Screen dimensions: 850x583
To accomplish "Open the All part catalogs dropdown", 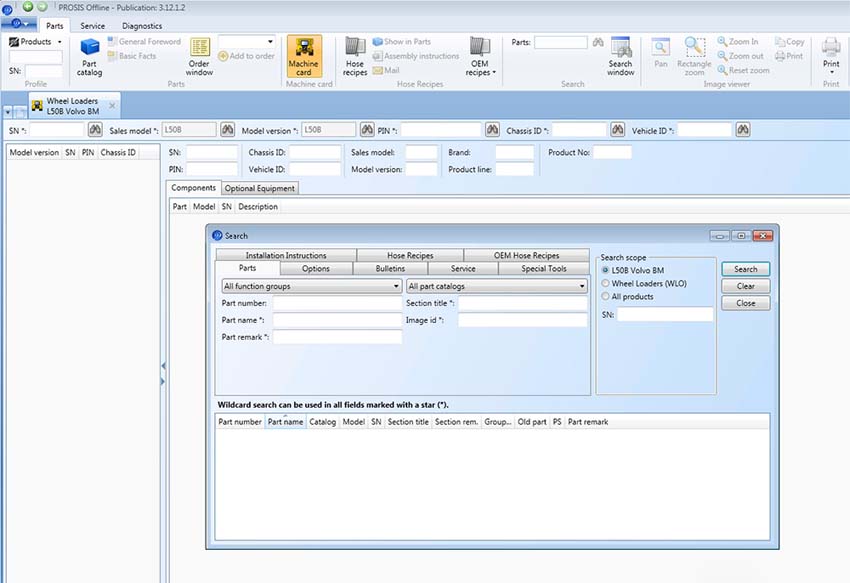I will click(497, 286).
